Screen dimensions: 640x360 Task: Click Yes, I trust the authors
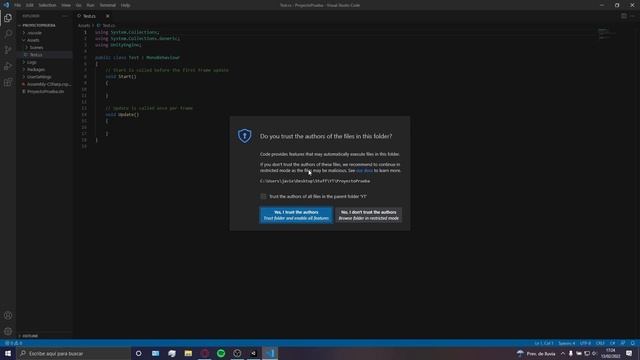[296, 215]
